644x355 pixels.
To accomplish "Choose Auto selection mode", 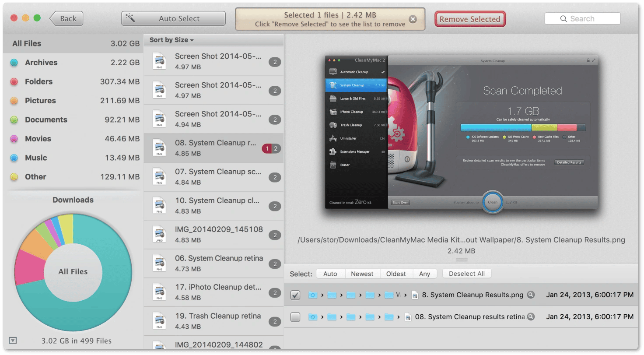I will (x=330, y=274).
